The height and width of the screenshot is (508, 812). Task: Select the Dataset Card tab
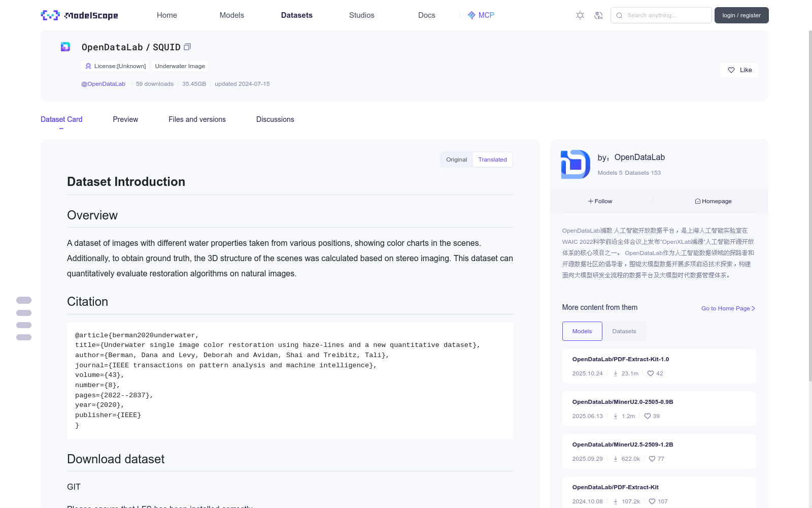[61, 119]
